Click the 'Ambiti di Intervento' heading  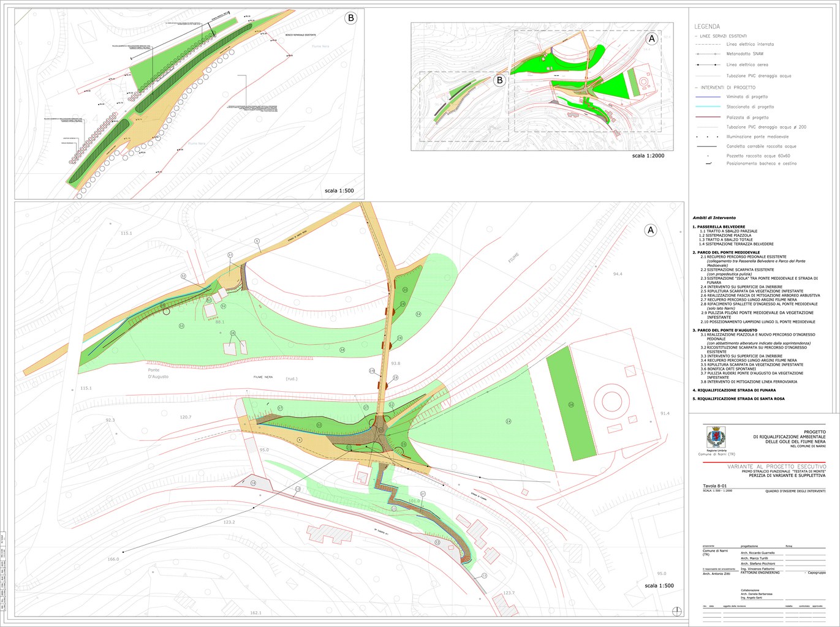(714, 218)
